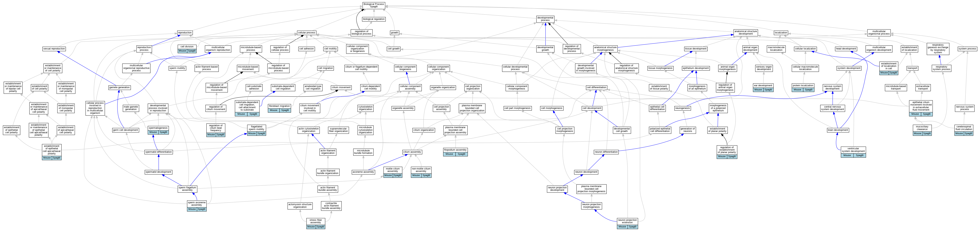980x231 pixels.
Task: Select the 'neuron development' node
Action: tap(586, 172)
